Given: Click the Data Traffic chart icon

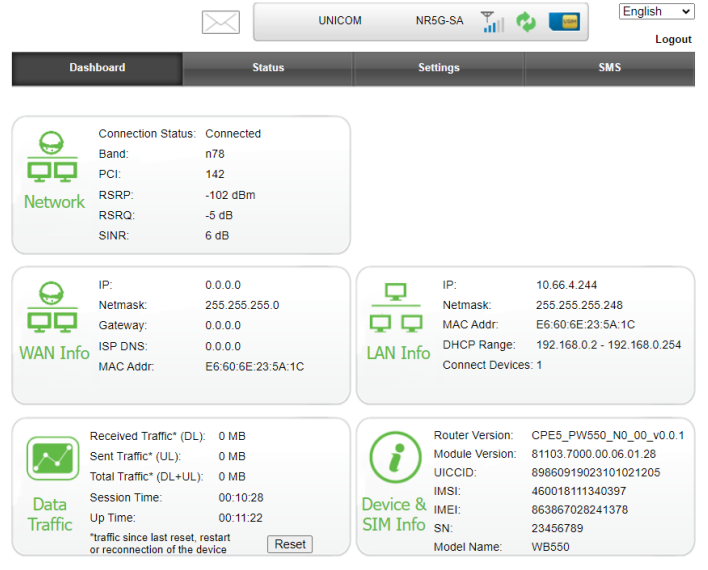Looking at the screenshot, I should 53,459.
